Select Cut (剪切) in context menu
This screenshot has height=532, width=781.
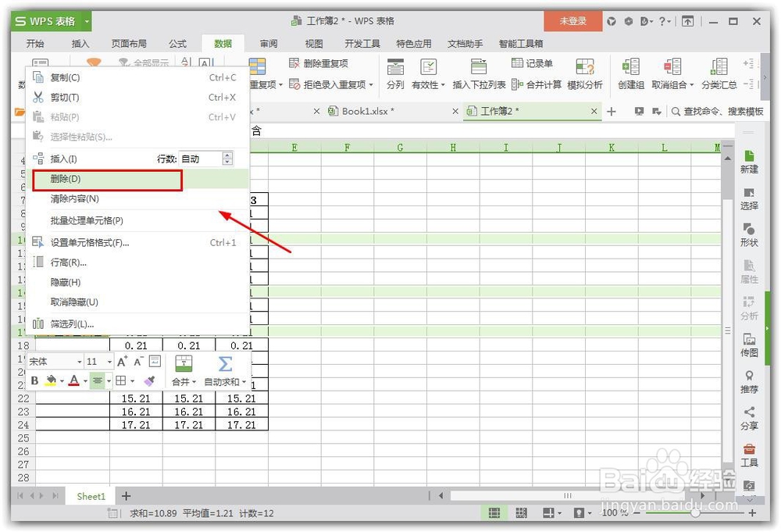[x=137, y=98]
